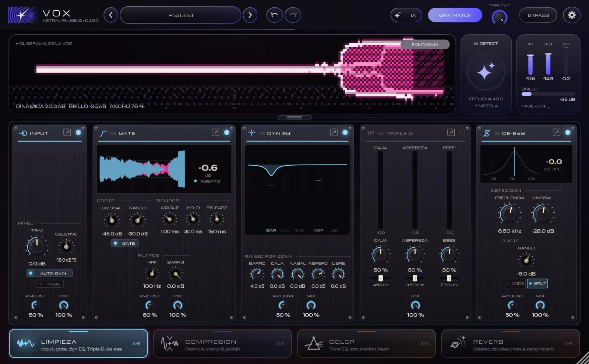Open the COLOR section tab
The image size is (589, 364).
(x=366, y=344)
